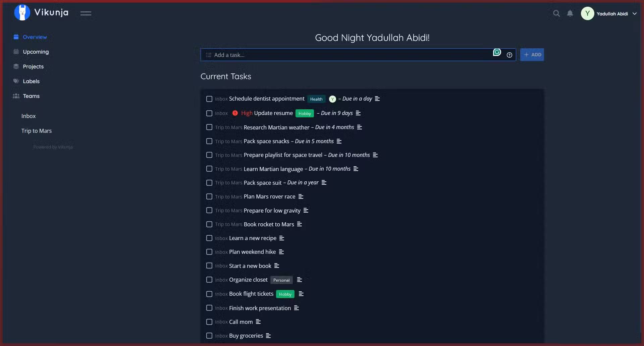Click description icon for Book rocket to Mars
The height and width of the screenshot is (346, 644).
(x=300, y=224)
